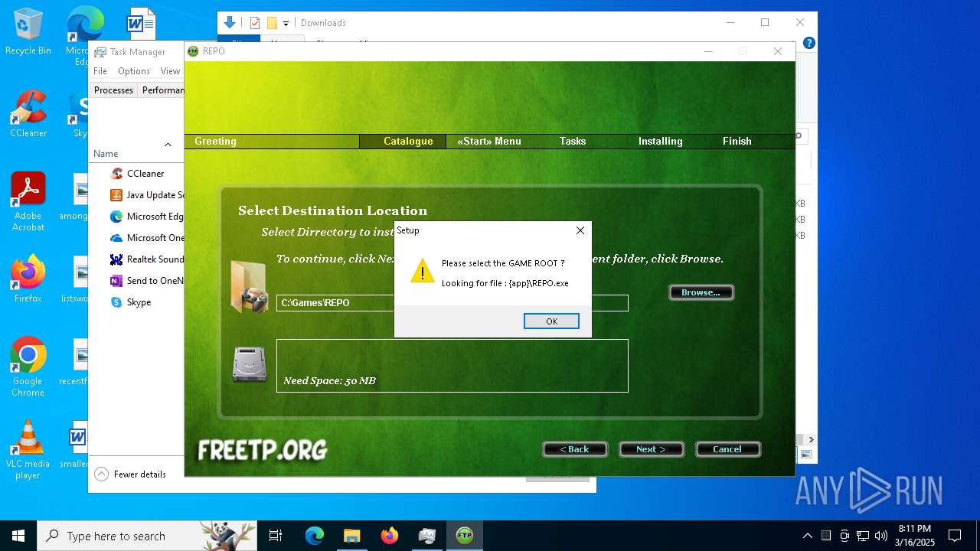Viewport: 980px width, 551px height.
Task: Open Firefox from the taskbar
Action: tap(389, 536)
